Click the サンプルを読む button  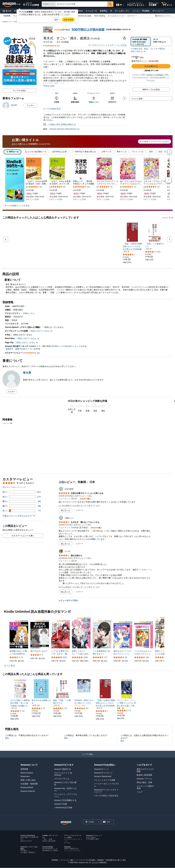(x=19, y=90)
